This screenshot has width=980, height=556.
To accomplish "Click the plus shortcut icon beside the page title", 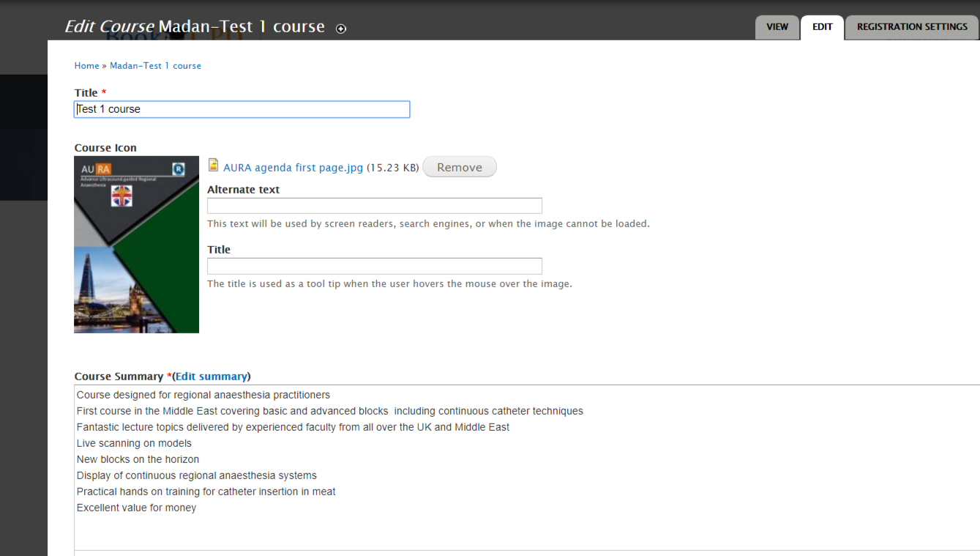I will point(341,29).
